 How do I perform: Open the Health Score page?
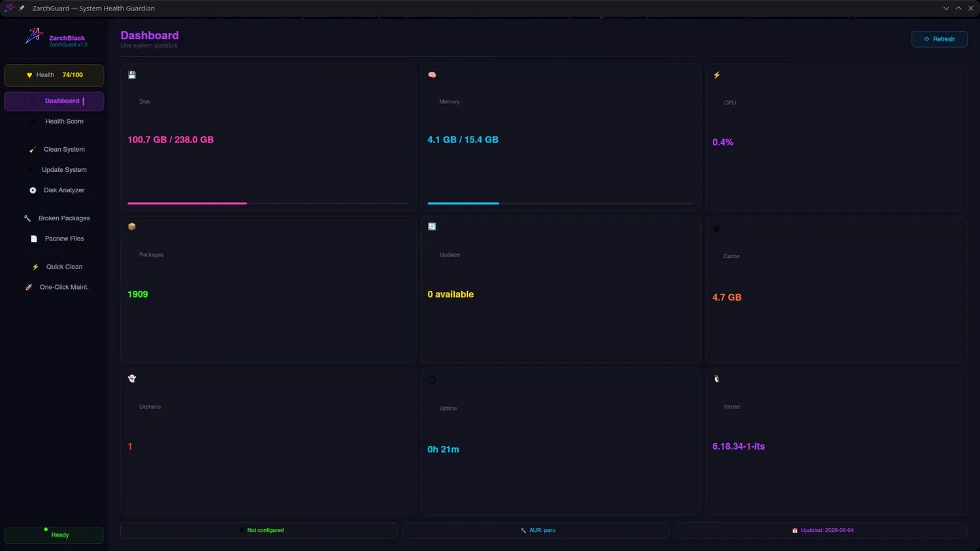tap(54, 122)
